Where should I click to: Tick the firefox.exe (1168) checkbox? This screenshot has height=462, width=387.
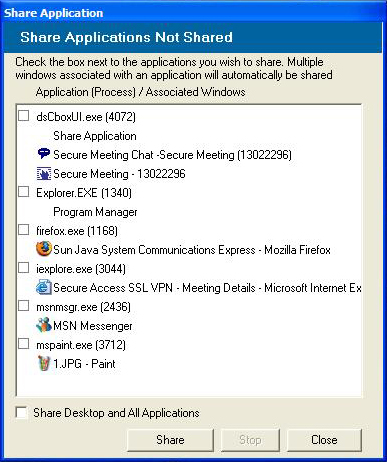[23, 230]
